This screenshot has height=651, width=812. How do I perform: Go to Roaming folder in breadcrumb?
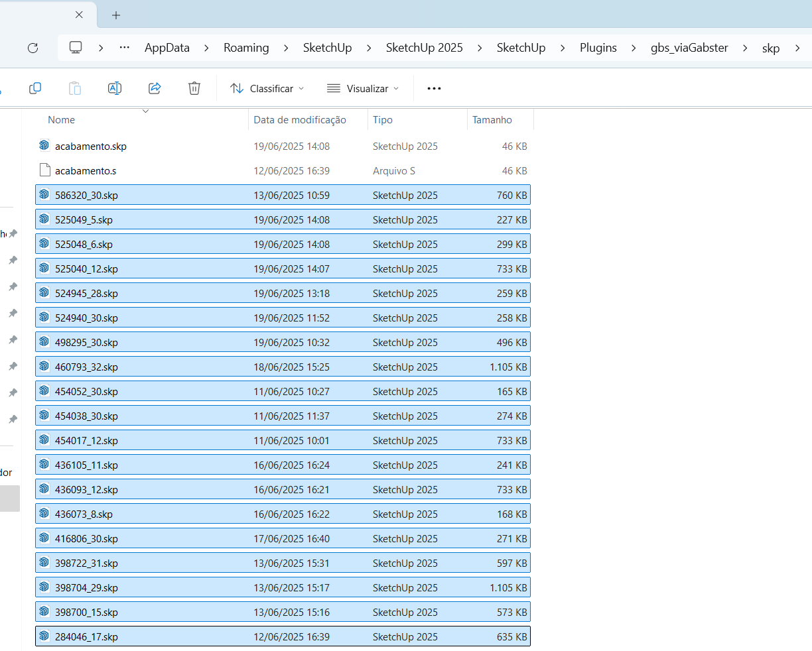(246, 48)
